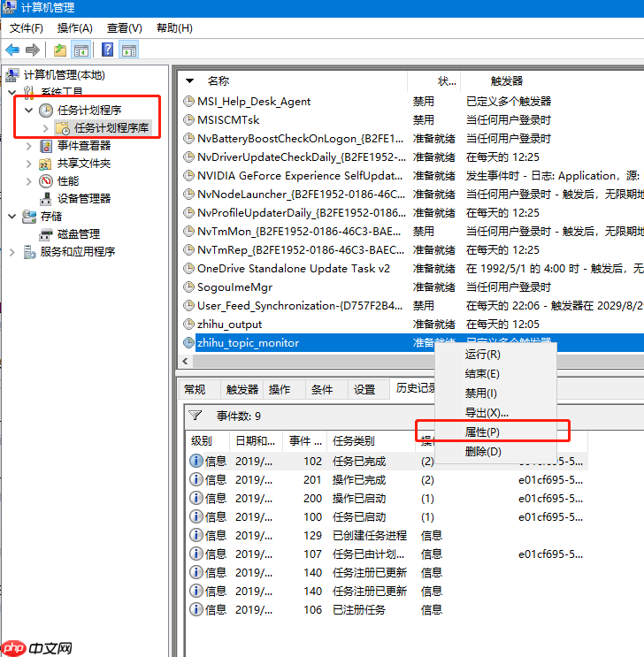
Task: Open the Help question mark icon
Action: point(107,50)
